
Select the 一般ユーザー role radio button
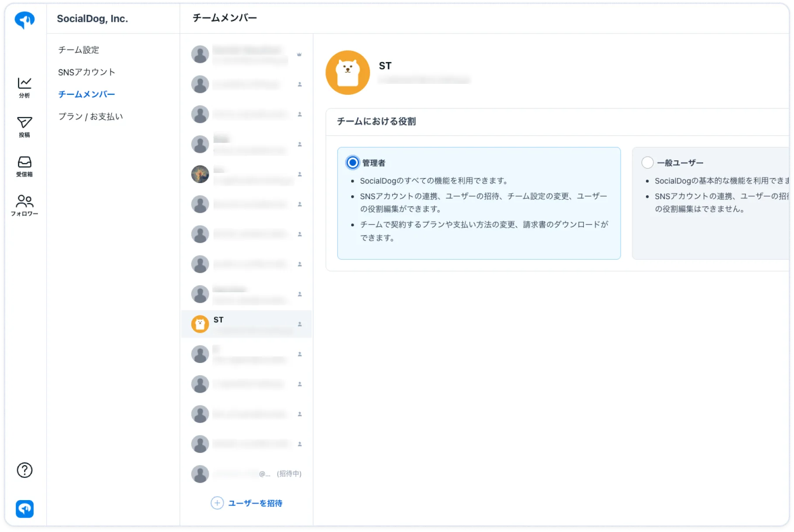(x=647, y=162)
